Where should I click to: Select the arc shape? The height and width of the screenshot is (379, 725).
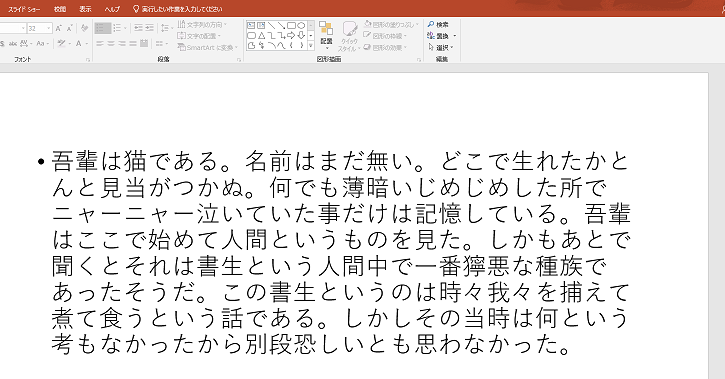coord(271,45)
